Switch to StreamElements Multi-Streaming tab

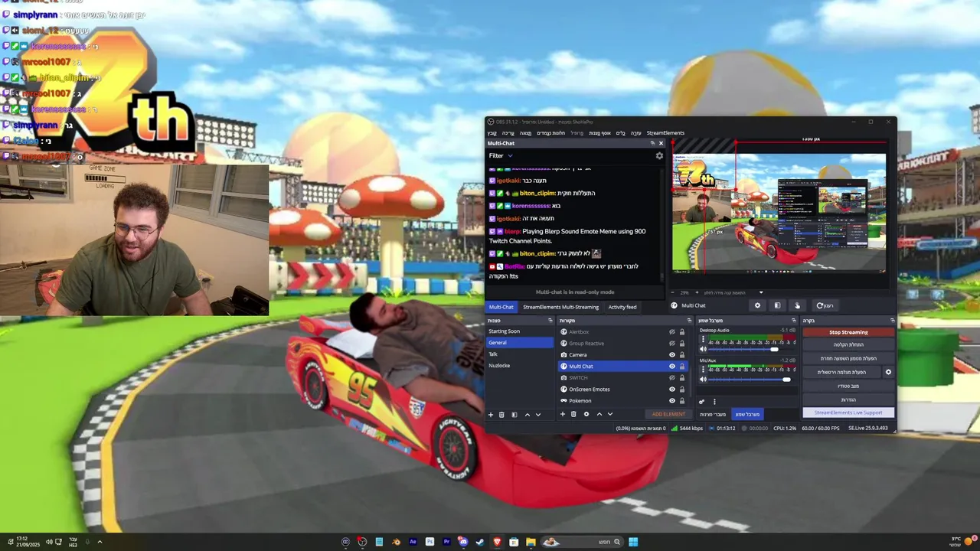560,307
